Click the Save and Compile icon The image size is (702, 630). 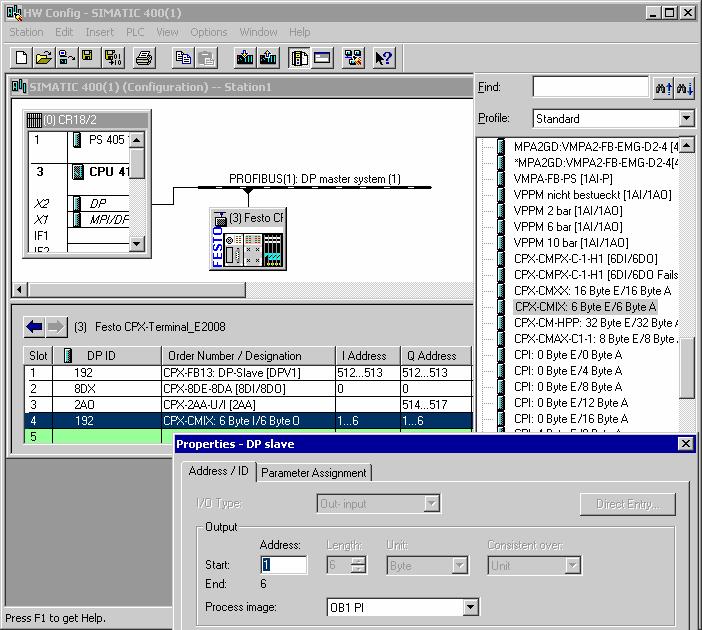click(112, 58)
